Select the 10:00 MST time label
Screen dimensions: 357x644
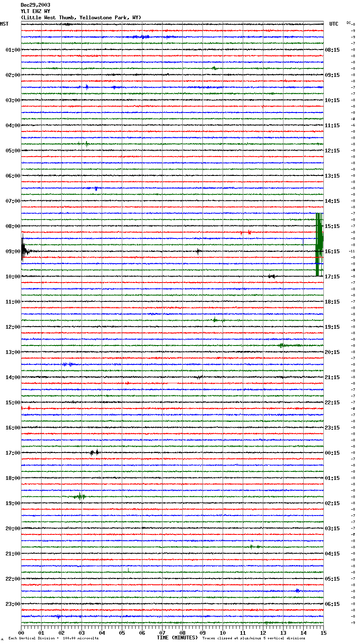coord(13,277)
